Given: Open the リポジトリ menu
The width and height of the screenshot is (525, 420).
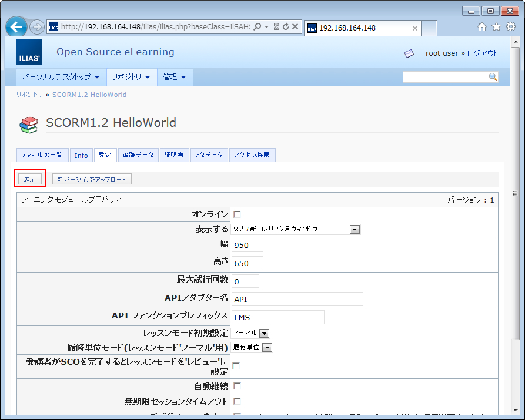Looking at the screenshot, I should [131, 77].
